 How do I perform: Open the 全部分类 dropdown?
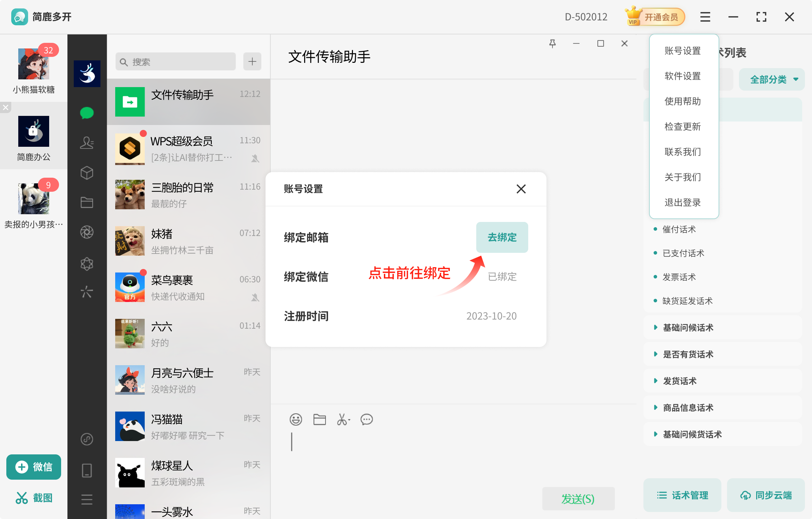[x=772, y=79]
